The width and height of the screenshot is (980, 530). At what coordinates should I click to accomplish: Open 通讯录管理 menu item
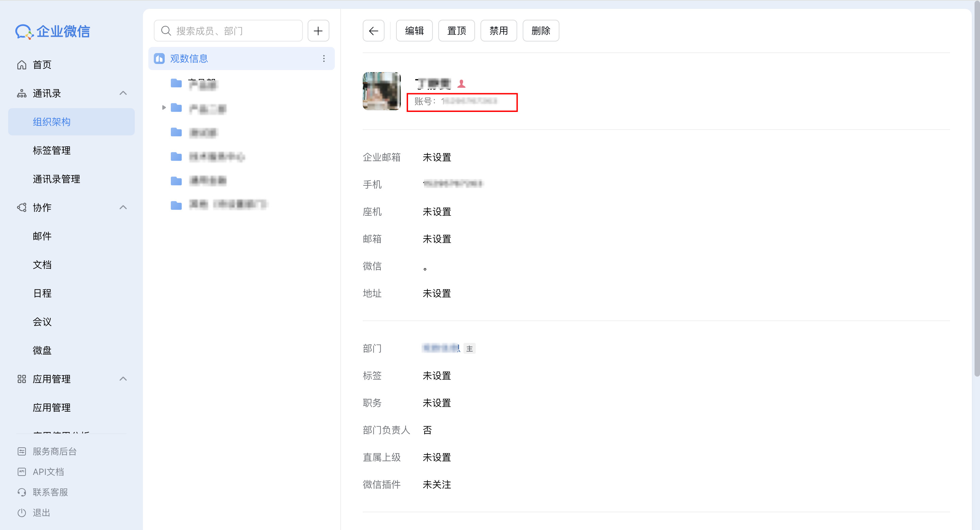point(56,179)
